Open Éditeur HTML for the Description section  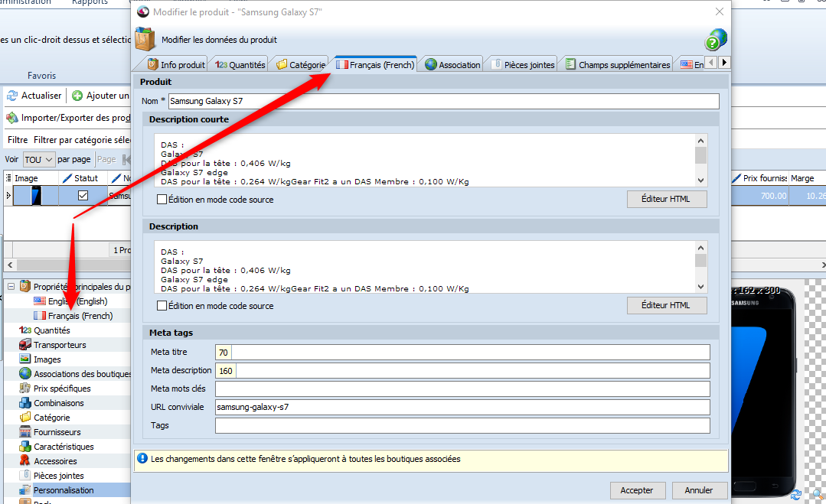(x=666, y=305)
